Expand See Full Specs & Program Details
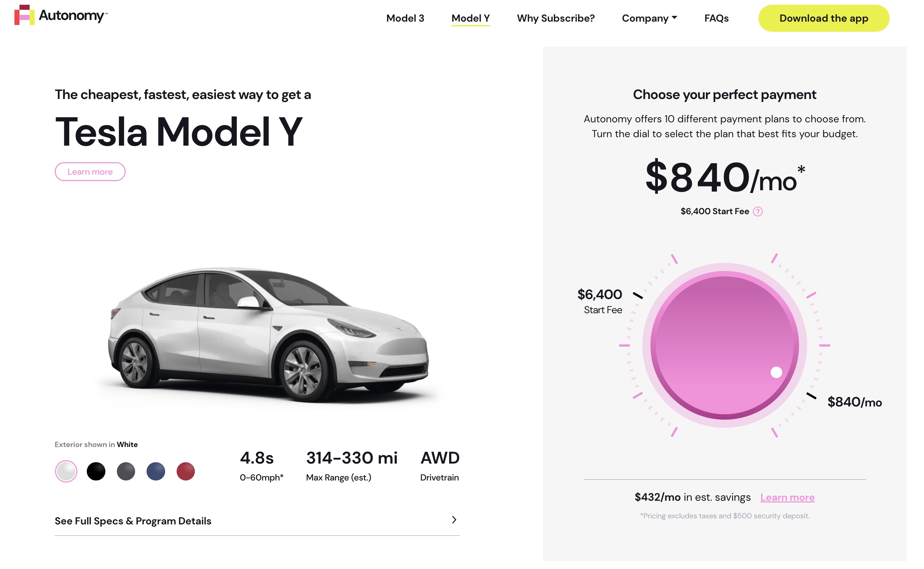The image size is (924, 569). (133, 521)
